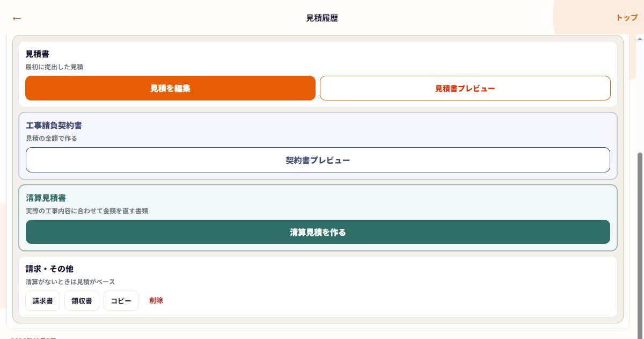
Task: Click the 最初に提出した見積 description text
Action: [x=54, y=67]
